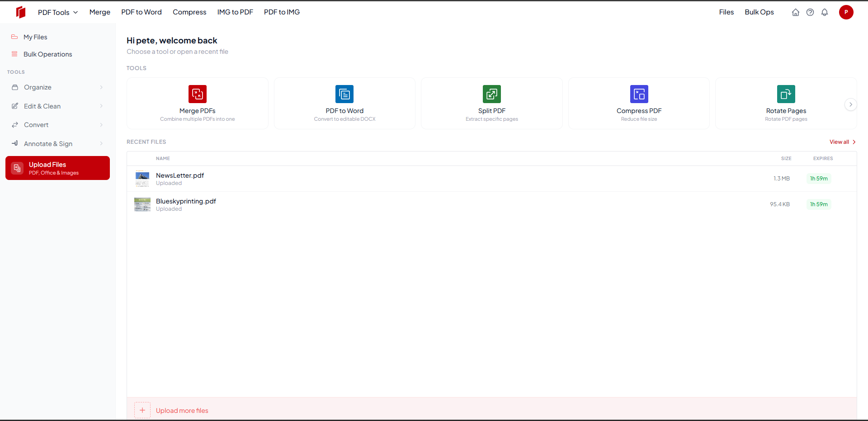Expand the Annotate & Sign chevron

tap(101, 143)
